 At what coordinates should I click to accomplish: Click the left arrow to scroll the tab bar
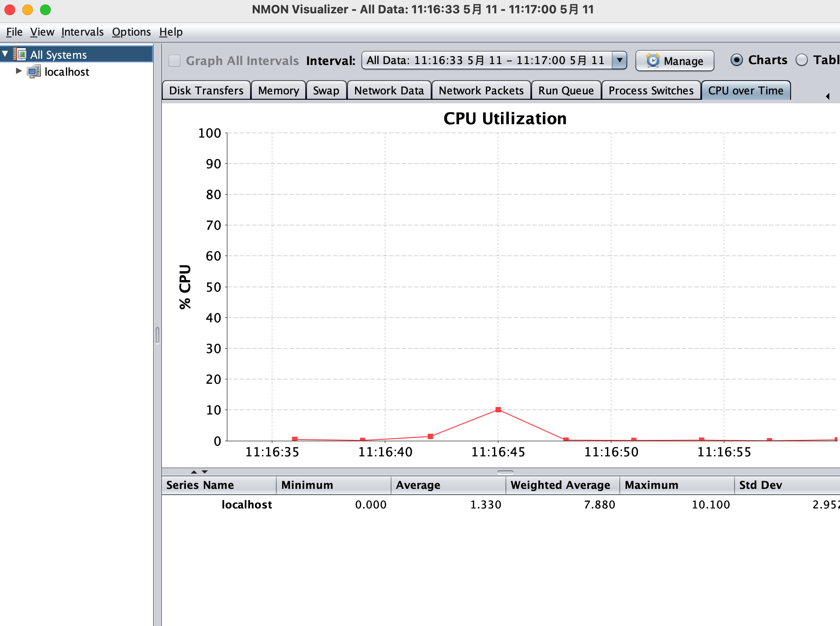(x=827, y=95)
